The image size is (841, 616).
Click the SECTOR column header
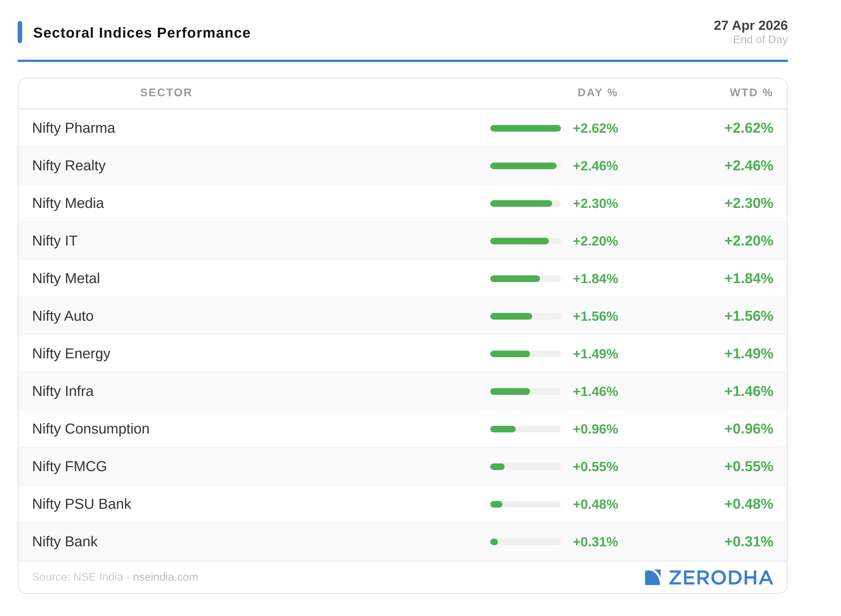(166, 93)
